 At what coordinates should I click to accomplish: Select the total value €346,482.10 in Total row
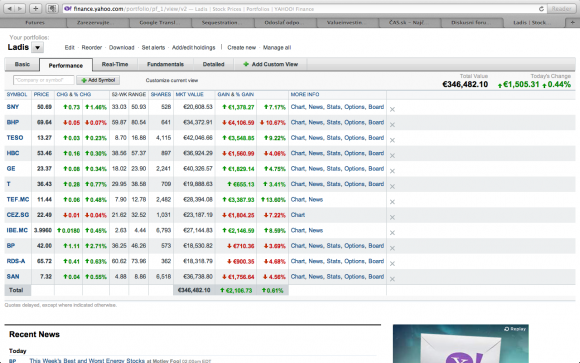pos(194,290)
